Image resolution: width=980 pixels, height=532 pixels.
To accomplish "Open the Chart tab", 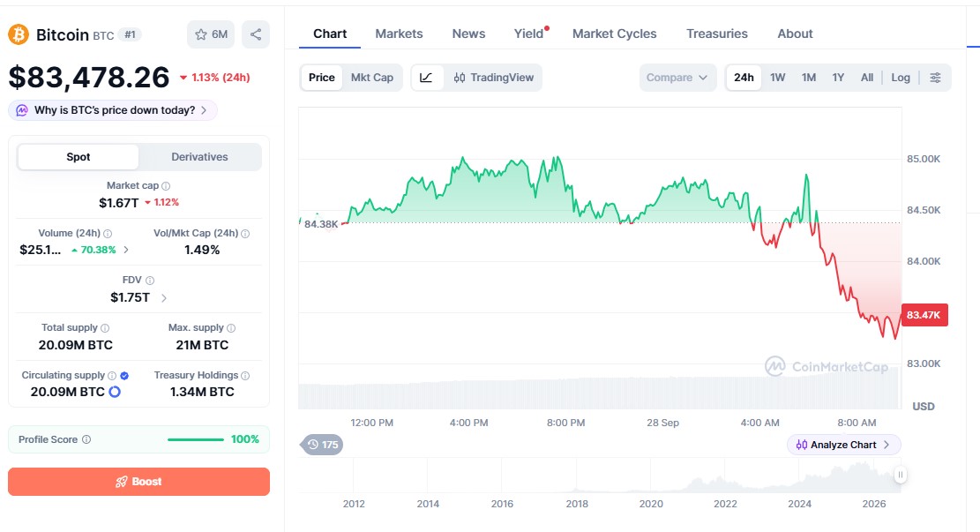I will [329, 34].
